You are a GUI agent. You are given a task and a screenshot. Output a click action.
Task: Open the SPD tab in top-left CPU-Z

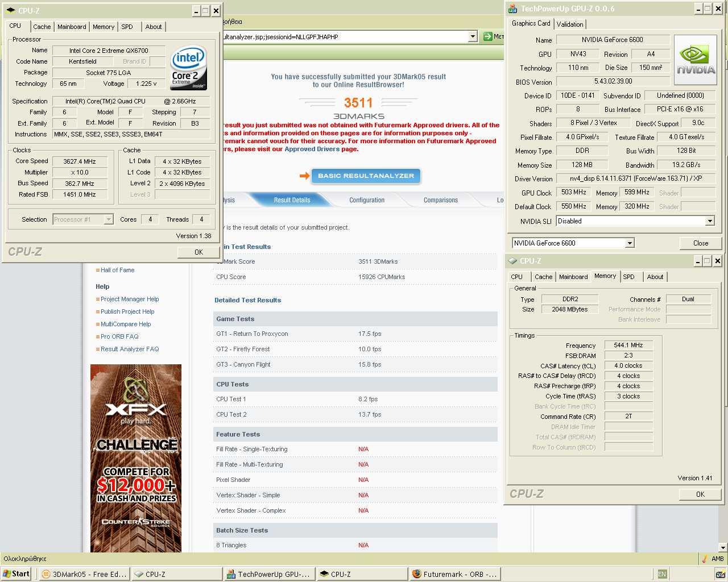(127, 27)
